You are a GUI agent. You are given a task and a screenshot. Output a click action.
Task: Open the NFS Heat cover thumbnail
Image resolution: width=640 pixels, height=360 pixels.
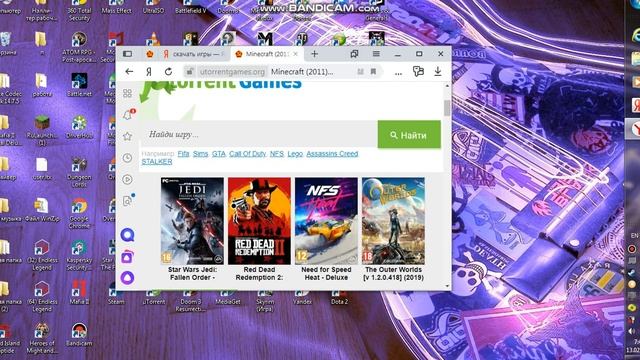[x=326, y=221]
